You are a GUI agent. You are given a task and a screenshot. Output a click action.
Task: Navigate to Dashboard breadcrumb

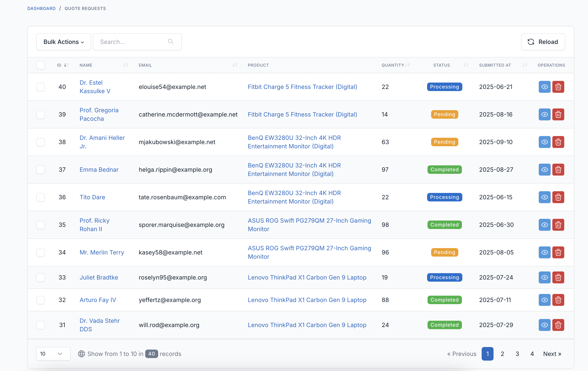tap(42, 8)
